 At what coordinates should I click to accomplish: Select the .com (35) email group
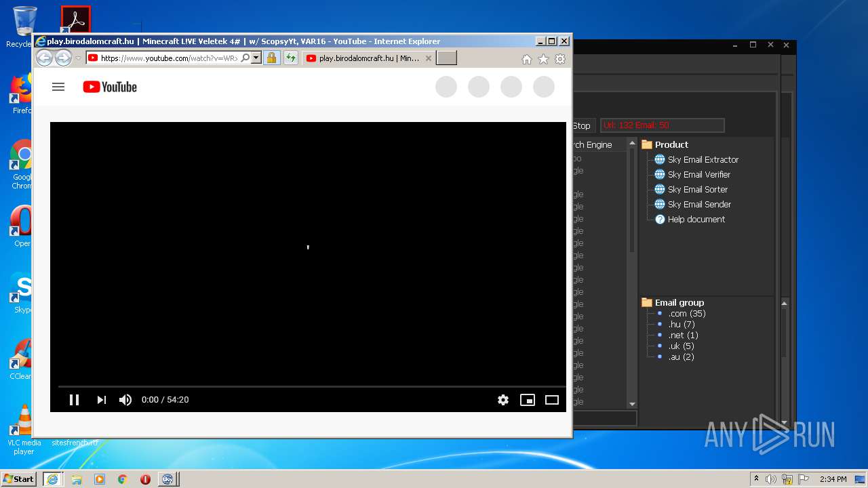tap(687, 314)
